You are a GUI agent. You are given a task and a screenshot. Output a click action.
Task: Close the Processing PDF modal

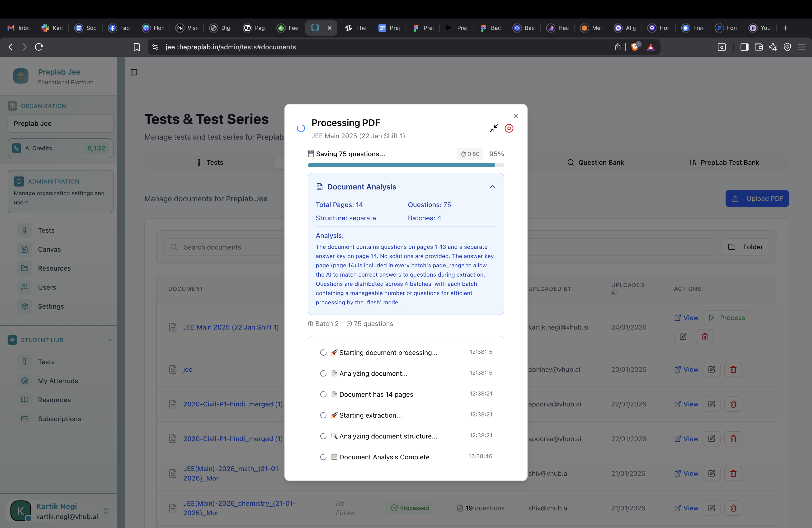click(515, 116)
